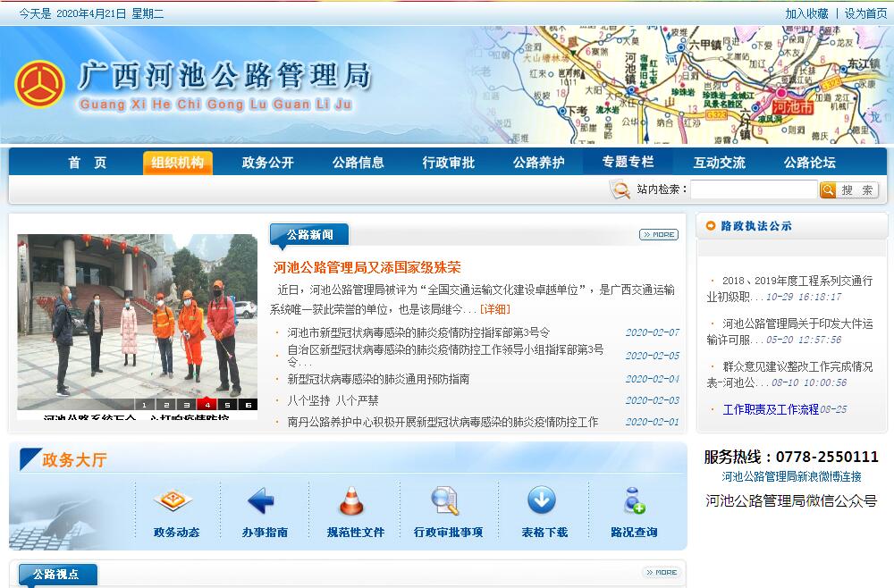Screen dimensions: 894x588
Task: Switch slideshow to image number 1
Action: coord(143,404)
